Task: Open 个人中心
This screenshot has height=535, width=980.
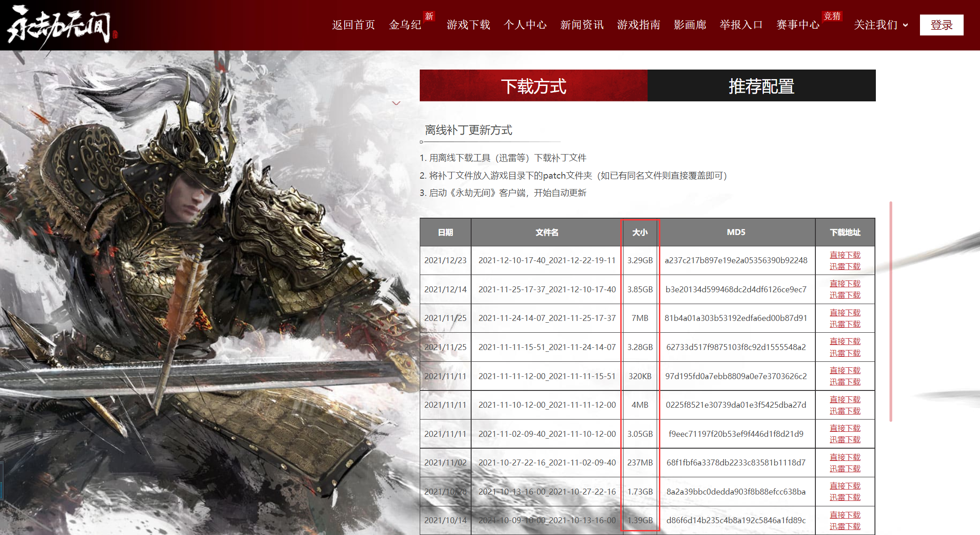Action: click(525, 25)
